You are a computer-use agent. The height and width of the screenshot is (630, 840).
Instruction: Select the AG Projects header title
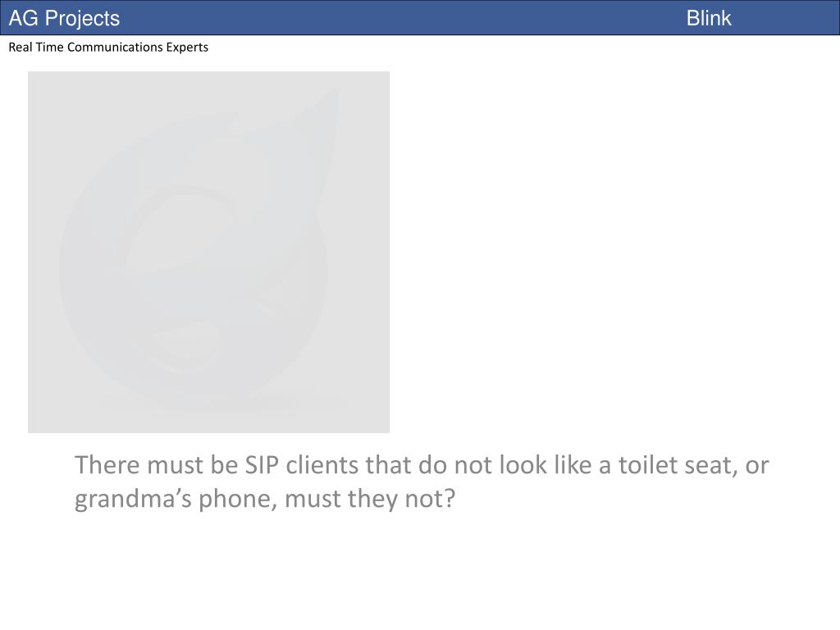pos(64,18)
